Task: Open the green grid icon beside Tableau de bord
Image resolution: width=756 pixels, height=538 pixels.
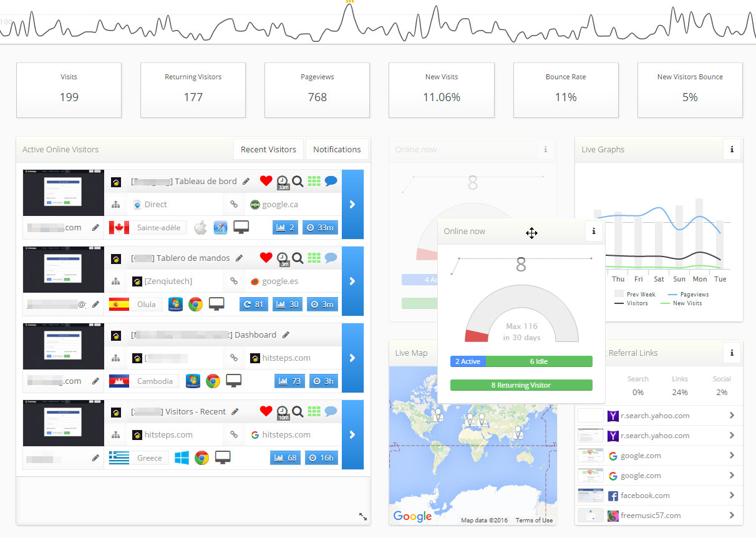Action: (x=314, y=181)
